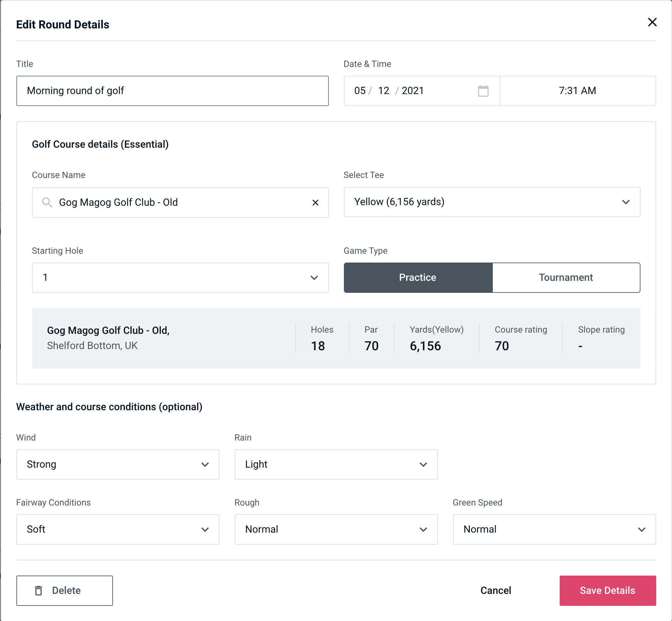This screenshot has width=672, height=621.
Task: Click the Delete button for this round
Action: (64, 591)
